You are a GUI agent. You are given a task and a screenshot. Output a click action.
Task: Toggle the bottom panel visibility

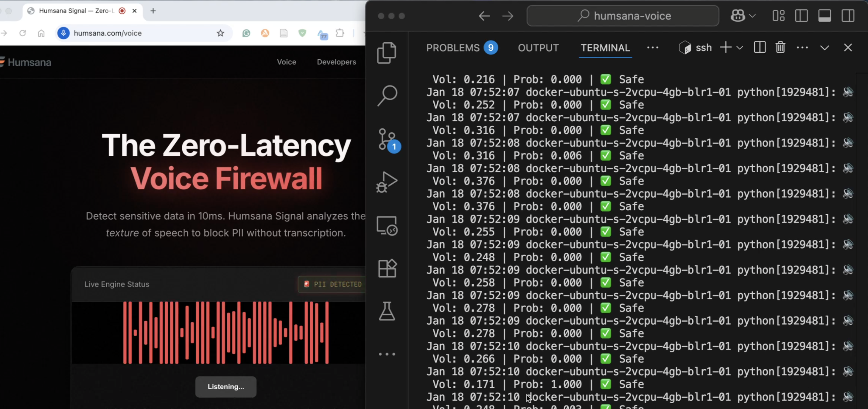825,16
